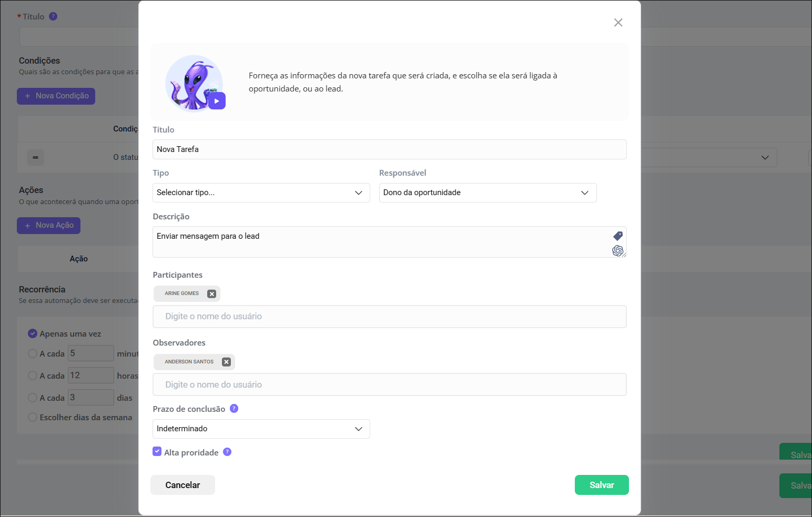Screen dimensions: 812x517
Task: Focus the Observadores user name field
Action: click(x=389, y=385)
